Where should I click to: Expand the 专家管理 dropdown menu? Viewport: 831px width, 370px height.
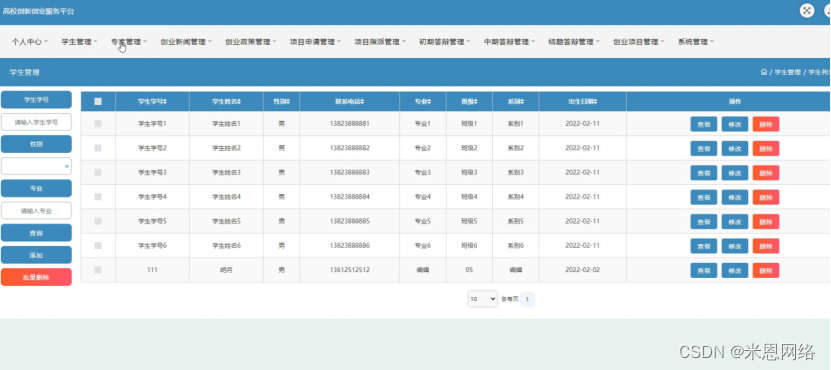129,41
